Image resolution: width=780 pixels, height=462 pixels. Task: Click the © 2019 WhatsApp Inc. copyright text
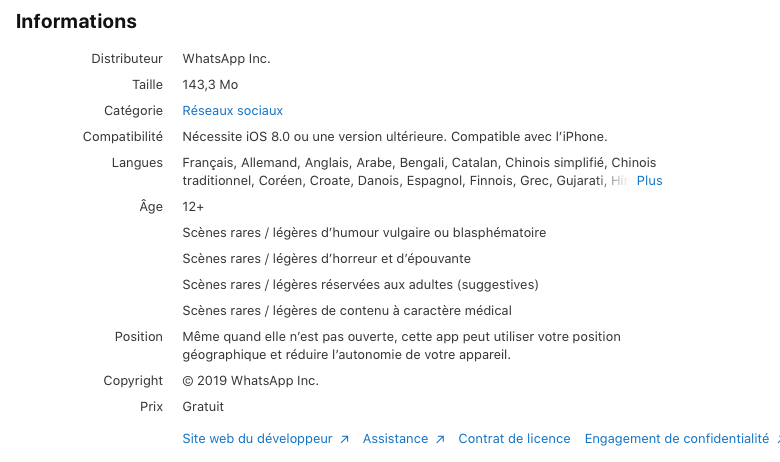coord(250,381)
